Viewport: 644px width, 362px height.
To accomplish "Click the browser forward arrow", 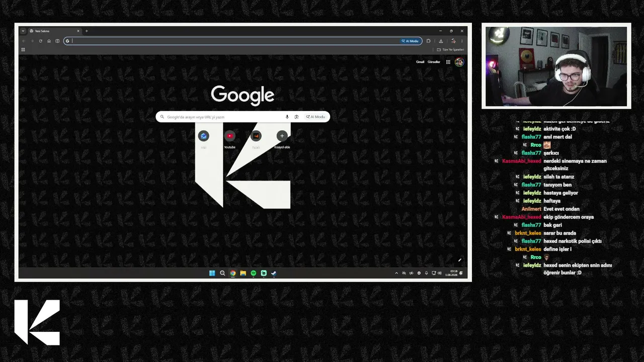I will pyautogui.click(x=32, y=41).
